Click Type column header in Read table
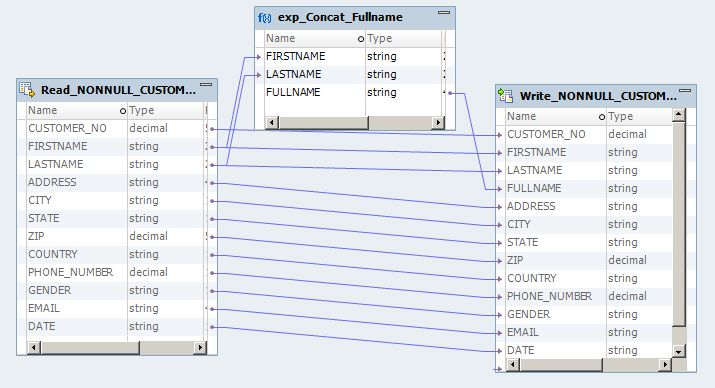The image size is (715, 388). (x=166, y=110)
